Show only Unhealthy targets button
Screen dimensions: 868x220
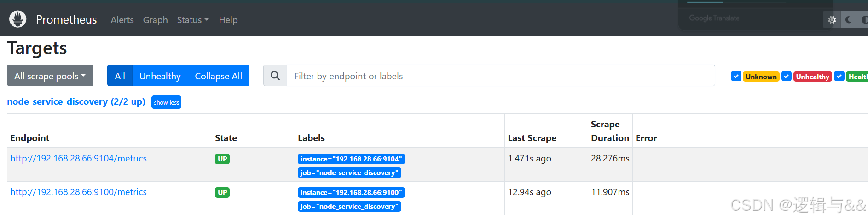pos(160,76)
